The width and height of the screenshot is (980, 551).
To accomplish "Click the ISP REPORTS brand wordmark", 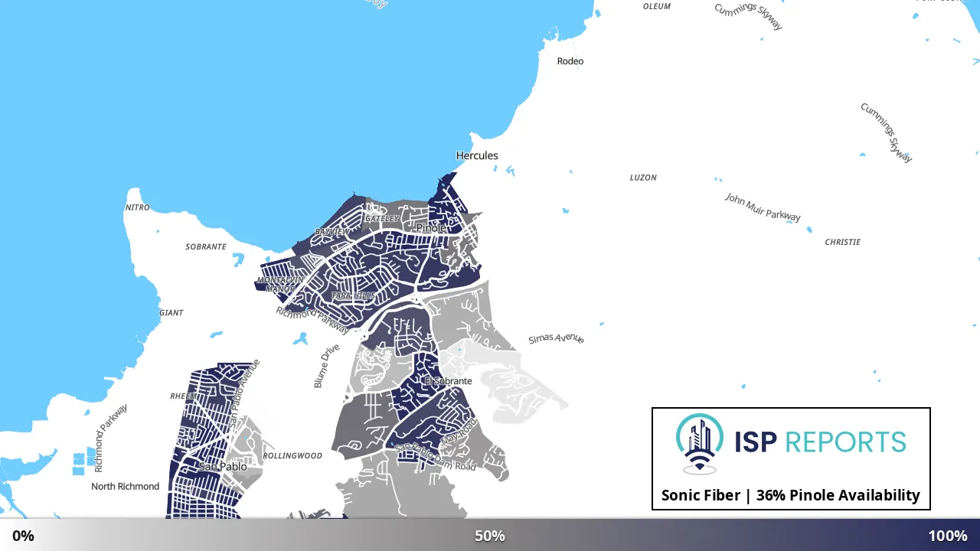I will click(x=820, y=442).
